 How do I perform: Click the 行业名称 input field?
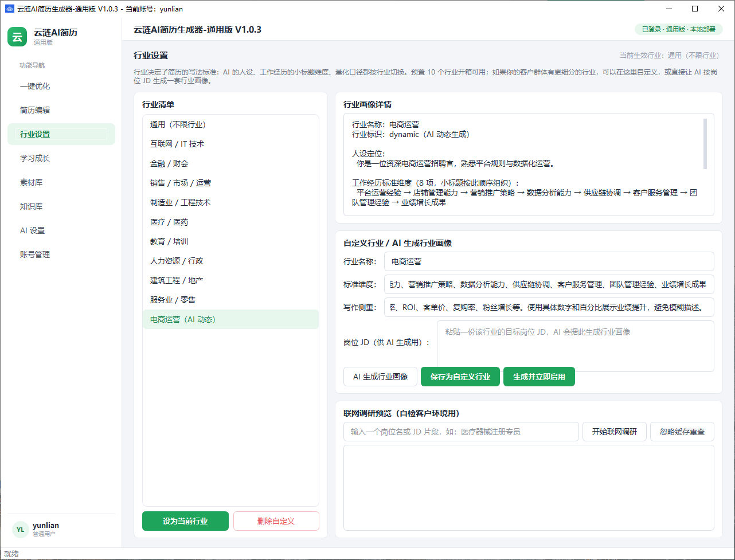[549, 261]
